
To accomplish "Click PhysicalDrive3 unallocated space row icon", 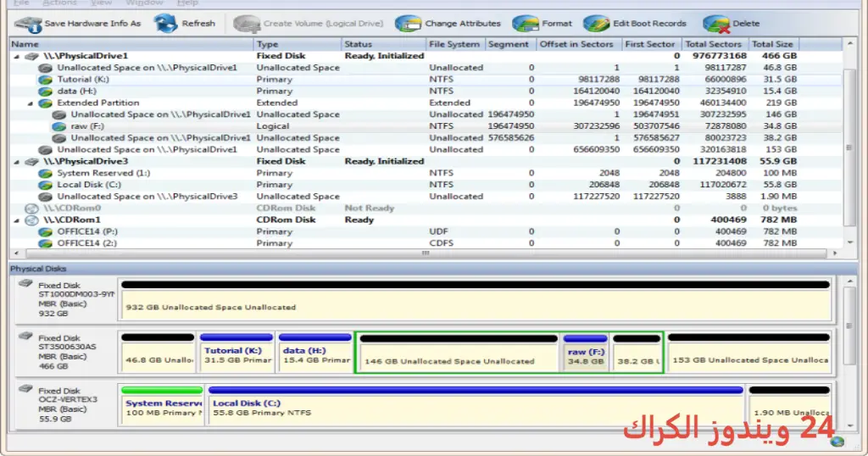I will pyautogui.click(x=46, y=197).
